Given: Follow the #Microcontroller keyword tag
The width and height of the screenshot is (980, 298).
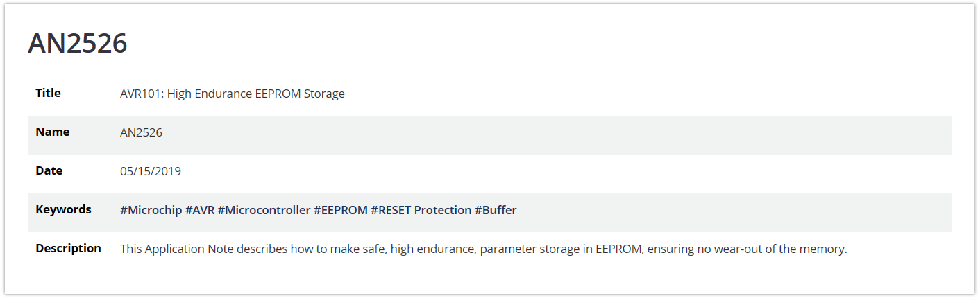Looking at the screenshot, I should 264,210.
